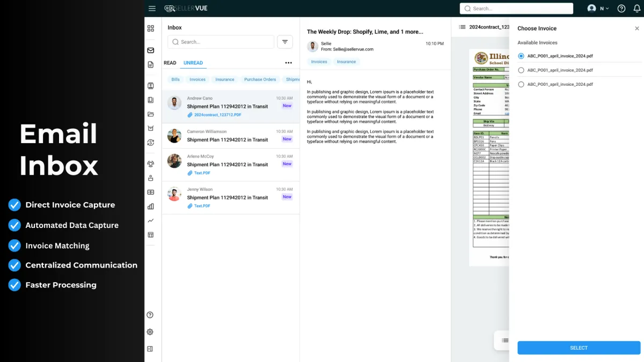Open the payment cash icon in sidebar
Screen dimensions: 644x362
151,192
